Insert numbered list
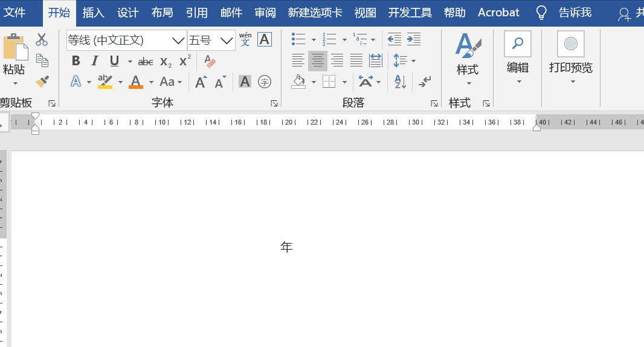644x347 pixels. click(x=329, y=39)
